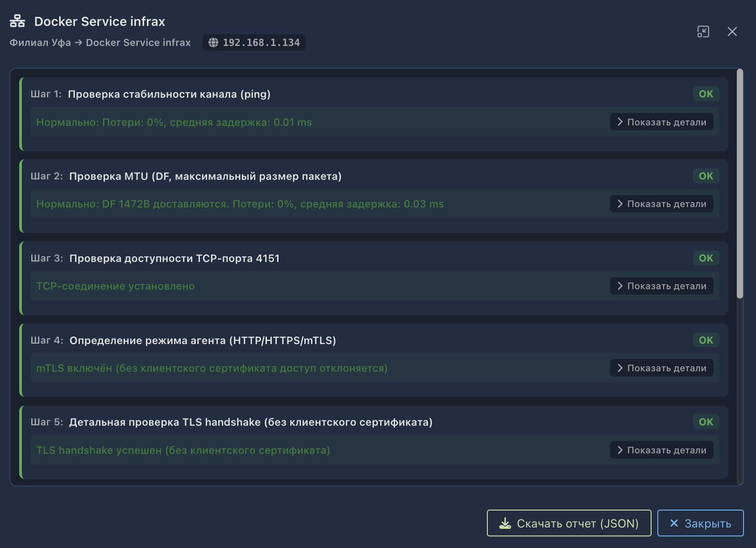Click the collapse dialog icon in the header
The image size is (756, 548).
coord(703,32)
